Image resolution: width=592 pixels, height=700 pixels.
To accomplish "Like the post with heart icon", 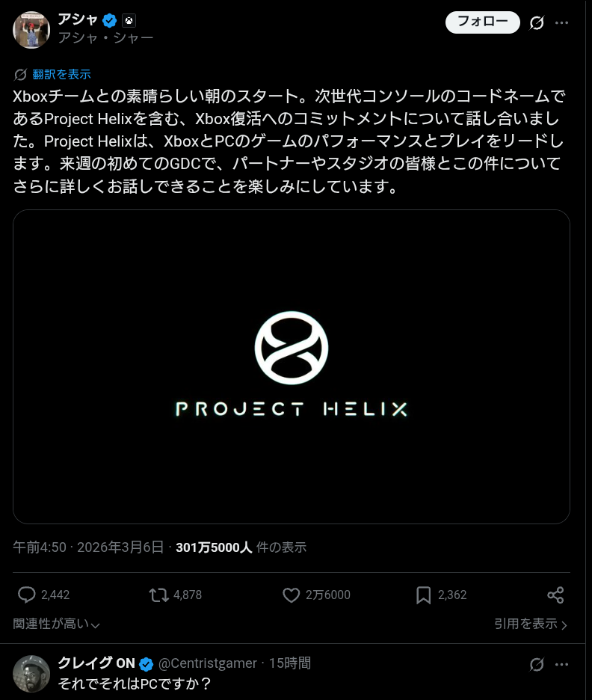I will pos(292,595).
